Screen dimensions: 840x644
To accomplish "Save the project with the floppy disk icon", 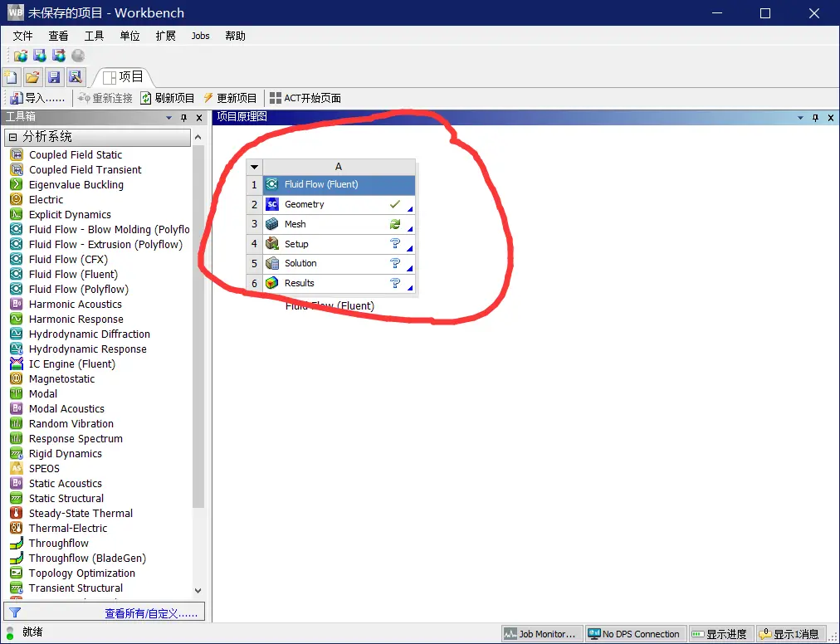I will 54,77.
